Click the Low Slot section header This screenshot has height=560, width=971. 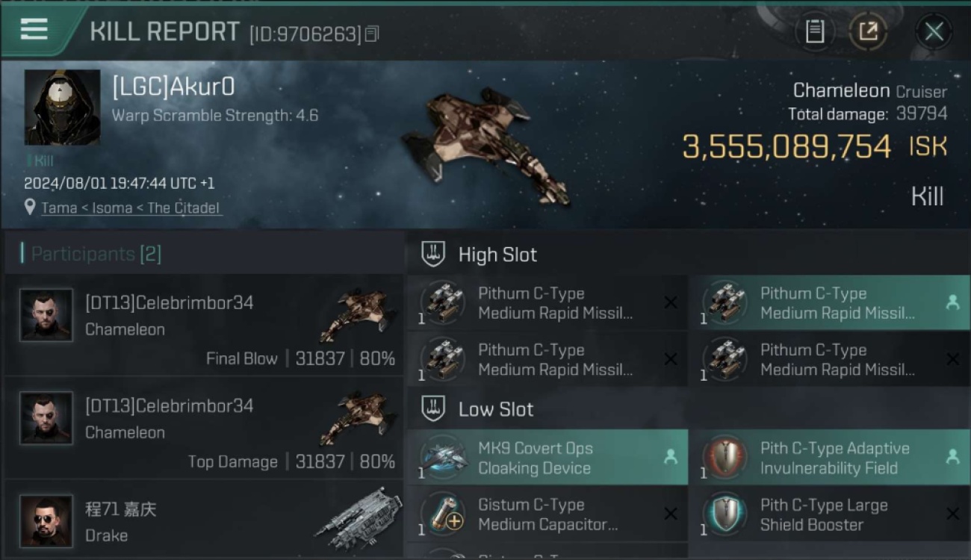(x=496, y=409)
